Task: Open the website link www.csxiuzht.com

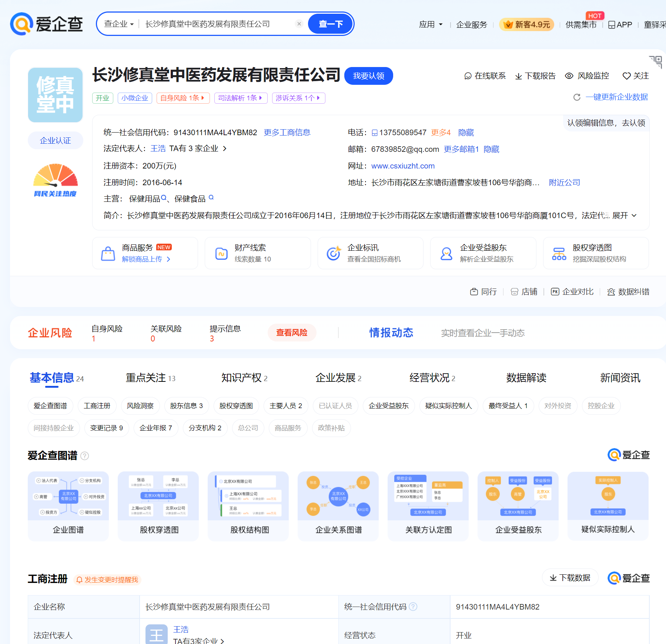Action: pyautogui.click(x=403, y=166)
